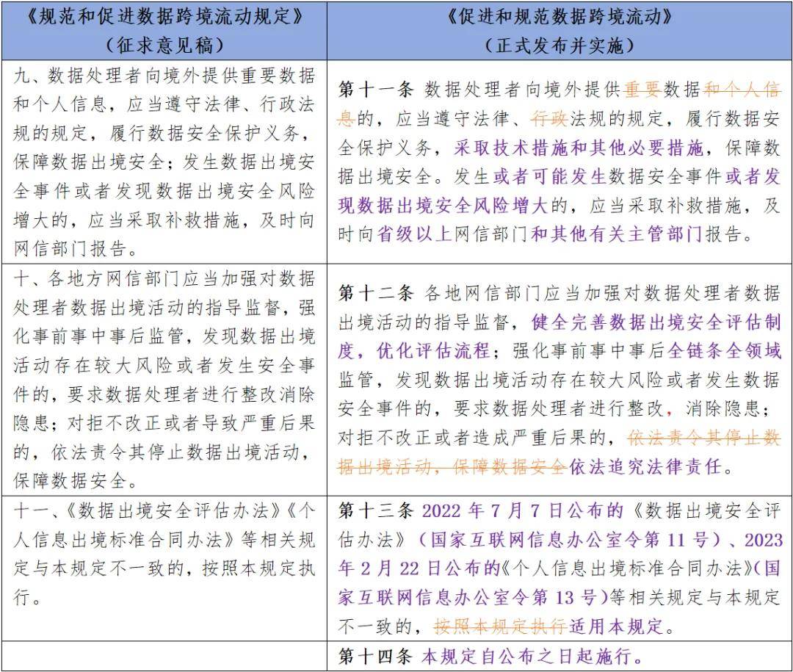This screenshot has height=672, width=793.
Task: Click the left header title 《规范和促进数据跨境流动规定》
Action: pyautogui.click(x=164, y=15)
